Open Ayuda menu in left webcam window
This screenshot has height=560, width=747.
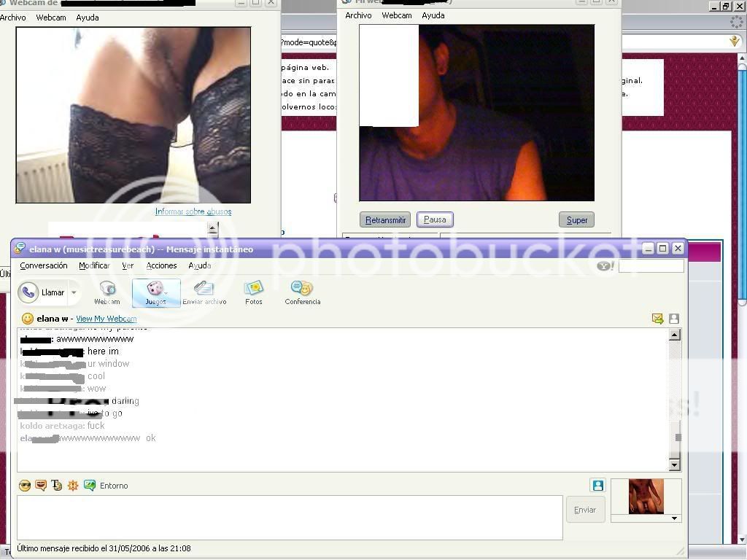click(x=88, y=17)
